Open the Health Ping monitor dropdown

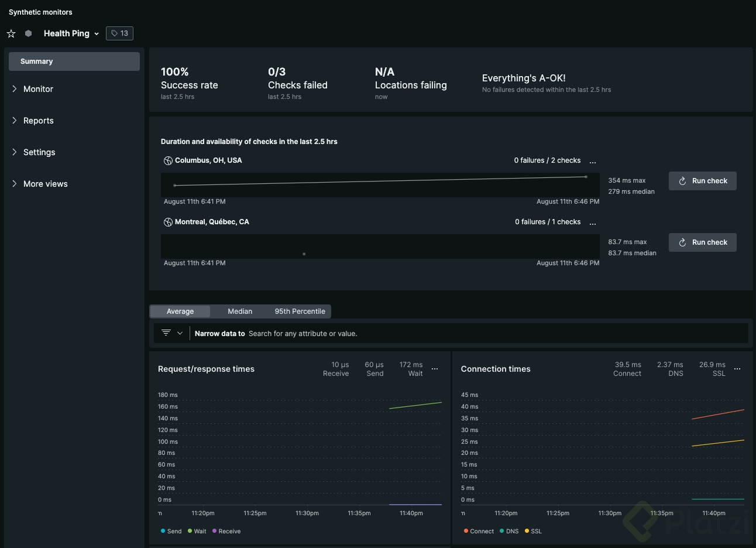click(x=71, y=33)
